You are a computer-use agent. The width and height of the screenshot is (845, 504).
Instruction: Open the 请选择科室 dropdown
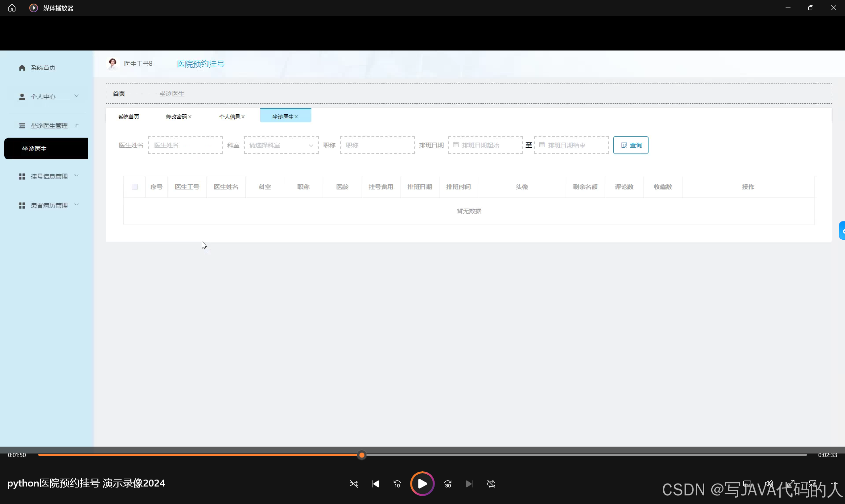click(x=281, y=145)
